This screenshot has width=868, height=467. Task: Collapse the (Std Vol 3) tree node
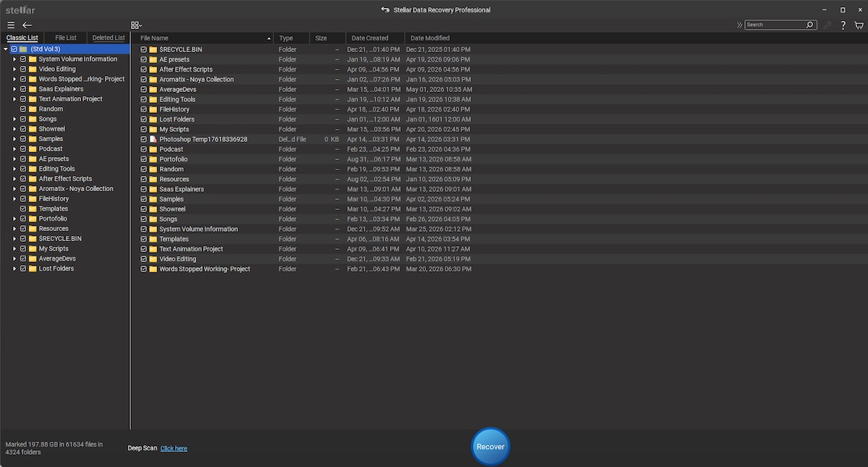[x=6, y=49]
